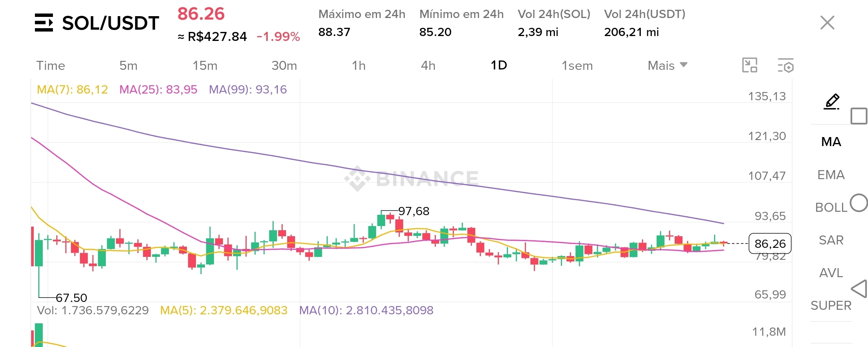Screen dimensions: 868x347
Task: Toggle the SUPER indicator
Action: [831, 305]
